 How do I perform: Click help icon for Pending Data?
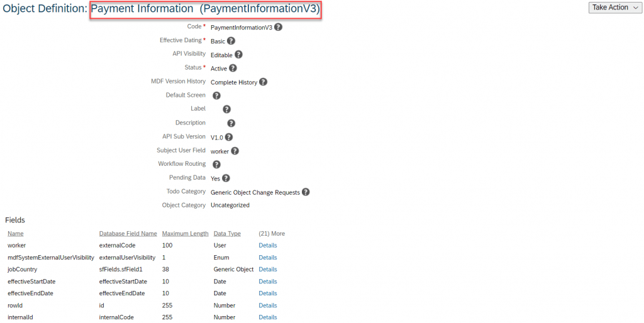point(226,178)
